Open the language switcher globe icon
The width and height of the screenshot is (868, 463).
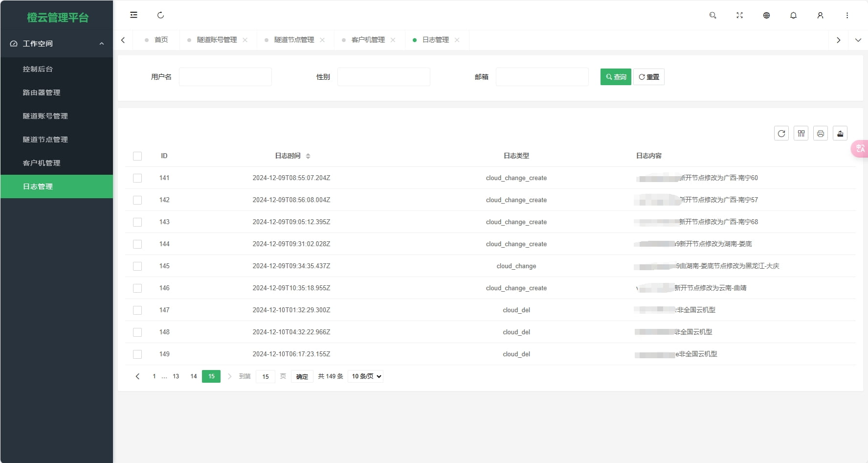[766, 15]
